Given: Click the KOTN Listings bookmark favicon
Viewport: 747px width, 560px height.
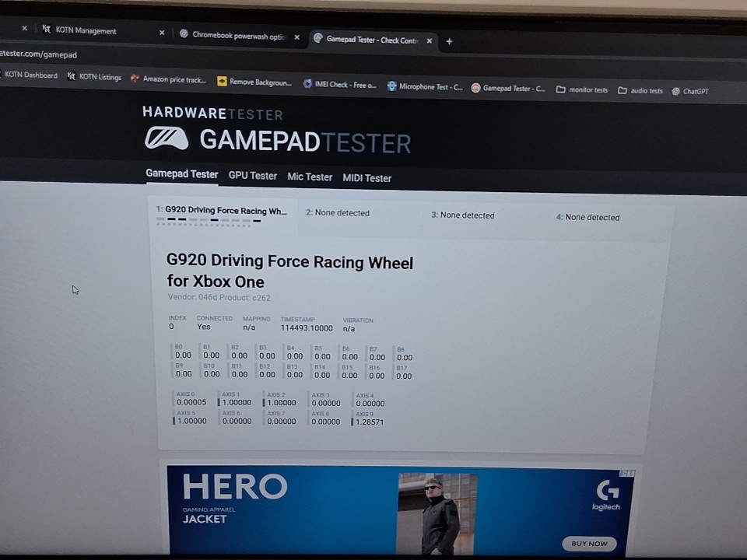Looking at the screenshot, I should pyautogui.click(x=71, y=76).
